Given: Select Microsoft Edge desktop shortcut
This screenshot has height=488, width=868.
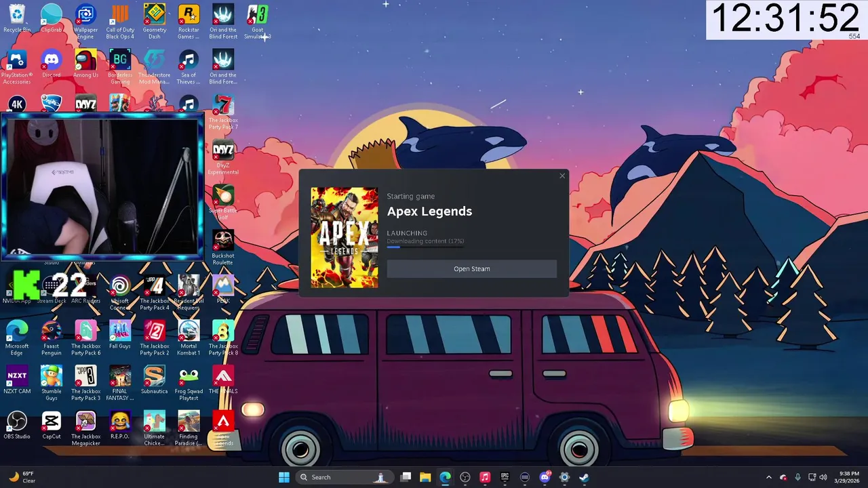Looking at the screenshot, I should [17, 338].
